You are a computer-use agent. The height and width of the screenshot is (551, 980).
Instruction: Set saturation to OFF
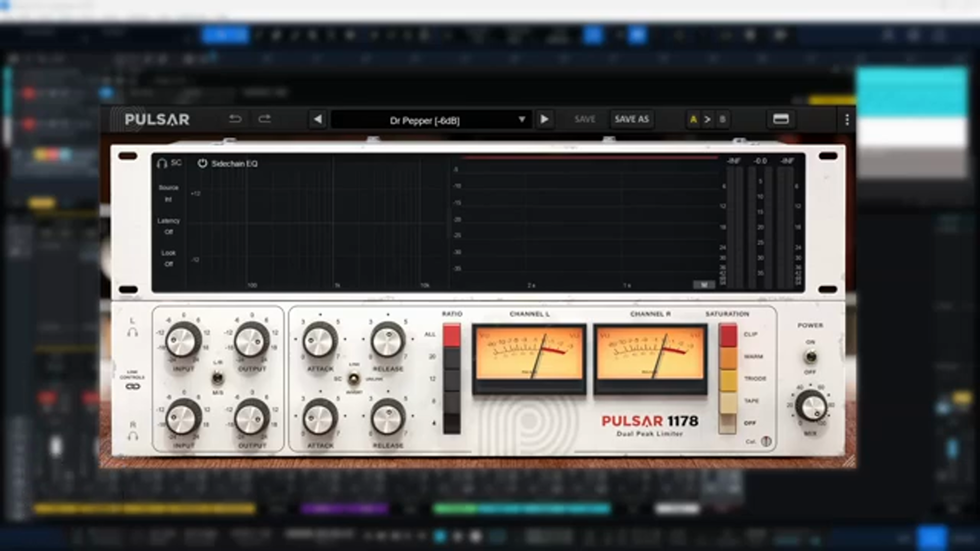pos(728,423)
